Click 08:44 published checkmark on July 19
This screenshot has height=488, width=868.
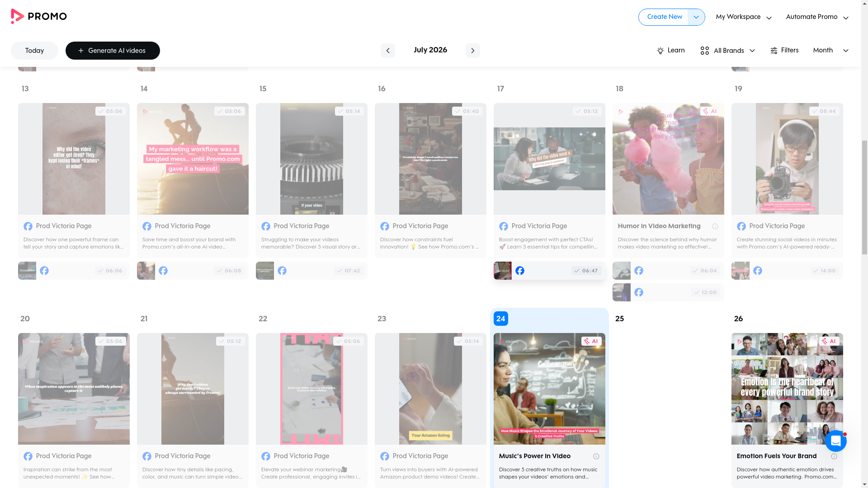(x=824, y=111)
